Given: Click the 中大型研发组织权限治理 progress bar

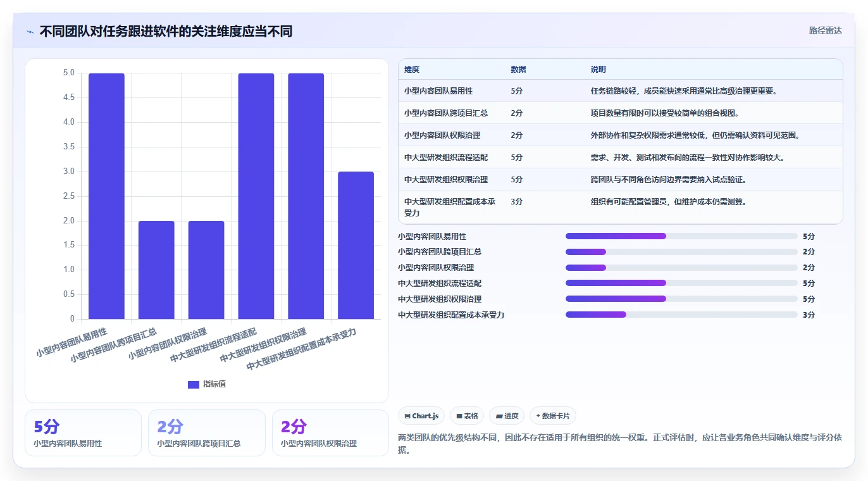Looking at the screenshot, I should (x=681, y=299).
